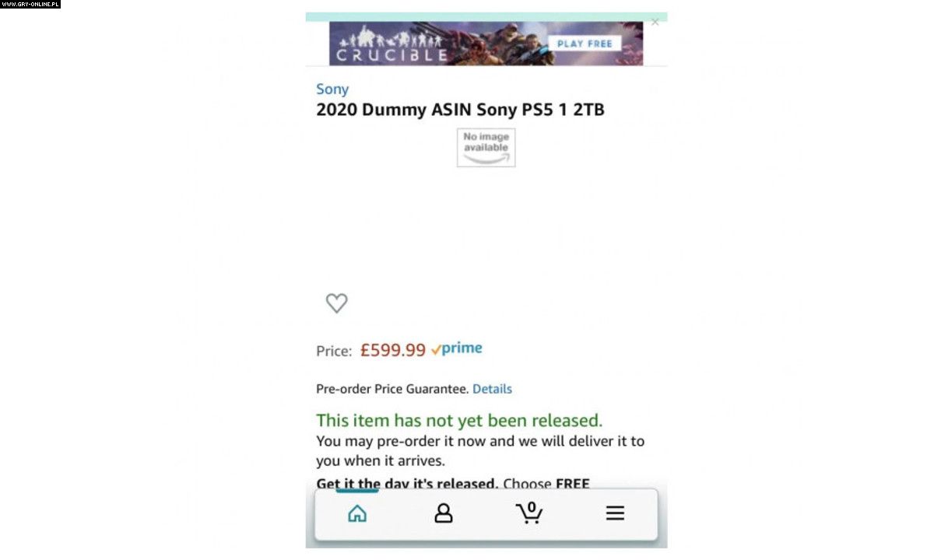Screen dimensions: 934x560
Task: Open Details link for Pre-order Price Guarantee
Action: [492, 389]
